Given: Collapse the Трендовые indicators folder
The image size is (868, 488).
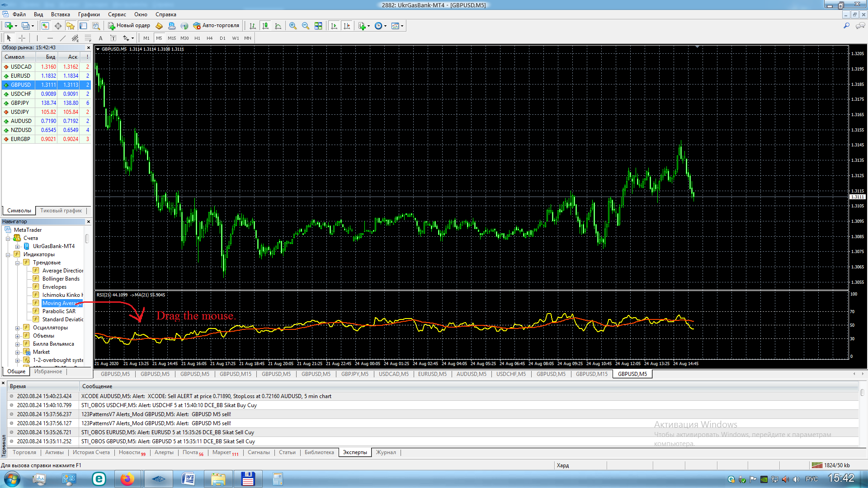Looking at the screenshot, I should pyautogui.click(x=17, y=263).
